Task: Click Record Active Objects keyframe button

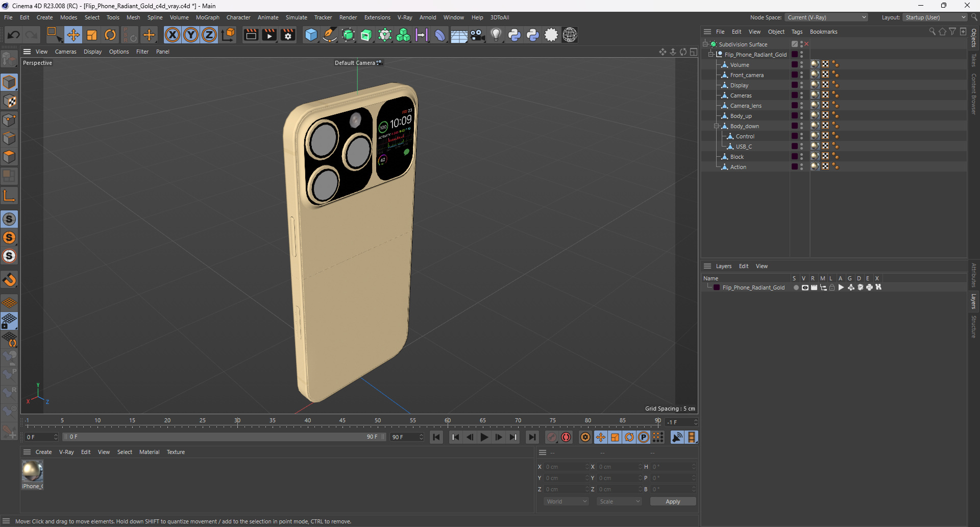Action: (x=552, y=437)
